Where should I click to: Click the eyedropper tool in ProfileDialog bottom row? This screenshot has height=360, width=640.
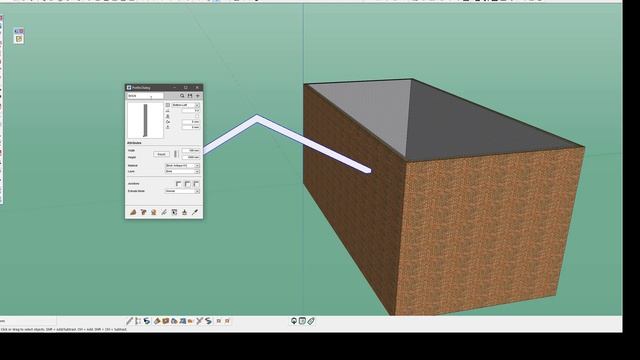tap(195, 212)
